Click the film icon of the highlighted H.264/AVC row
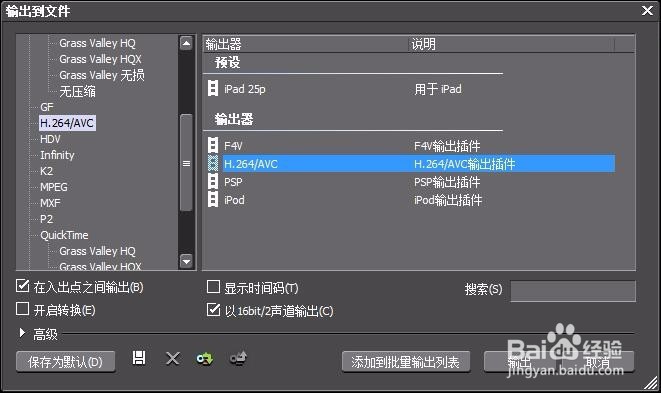The height and width of the screenshot is (393, 661). (213, 164)
